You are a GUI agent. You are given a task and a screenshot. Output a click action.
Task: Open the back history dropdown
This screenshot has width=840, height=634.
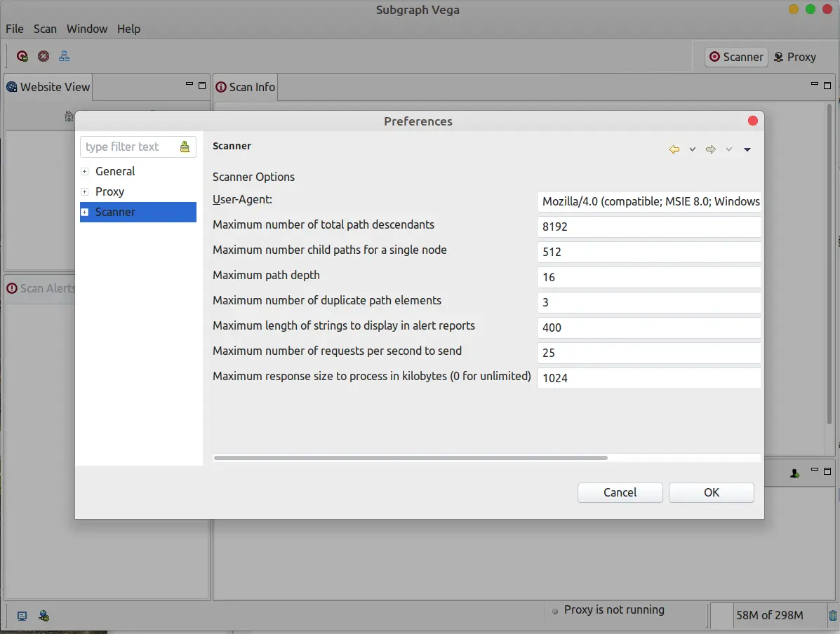(x=692, y=149)
